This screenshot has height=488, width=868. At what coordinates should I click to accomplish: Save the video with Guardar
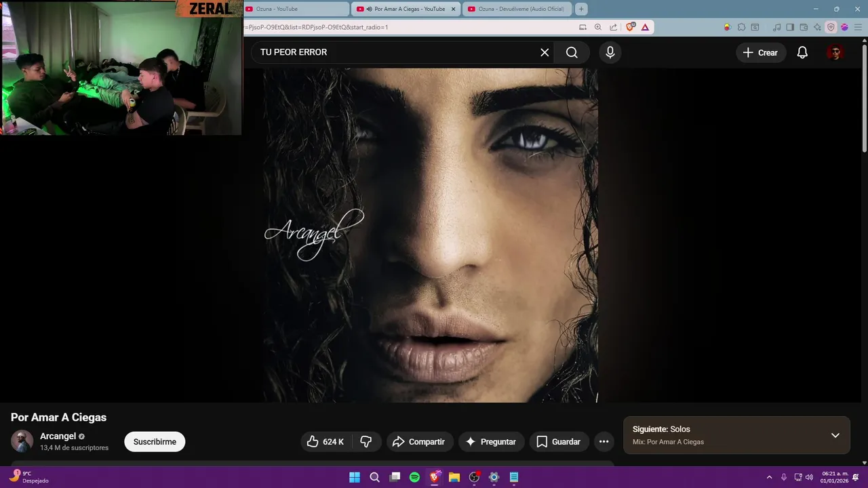click(x=559, y=441)
